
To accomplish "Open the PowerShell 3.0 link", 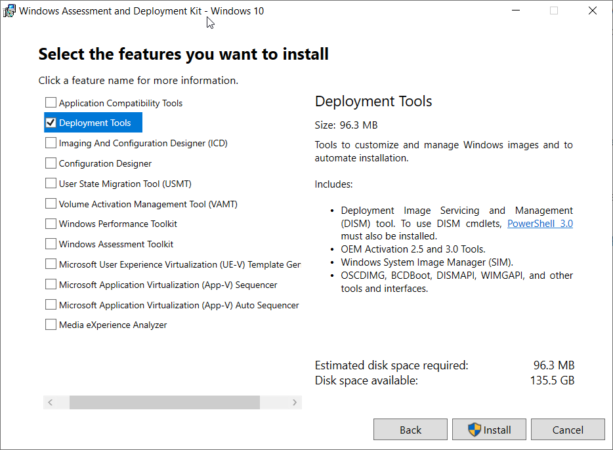I will [x=540, y=224].
